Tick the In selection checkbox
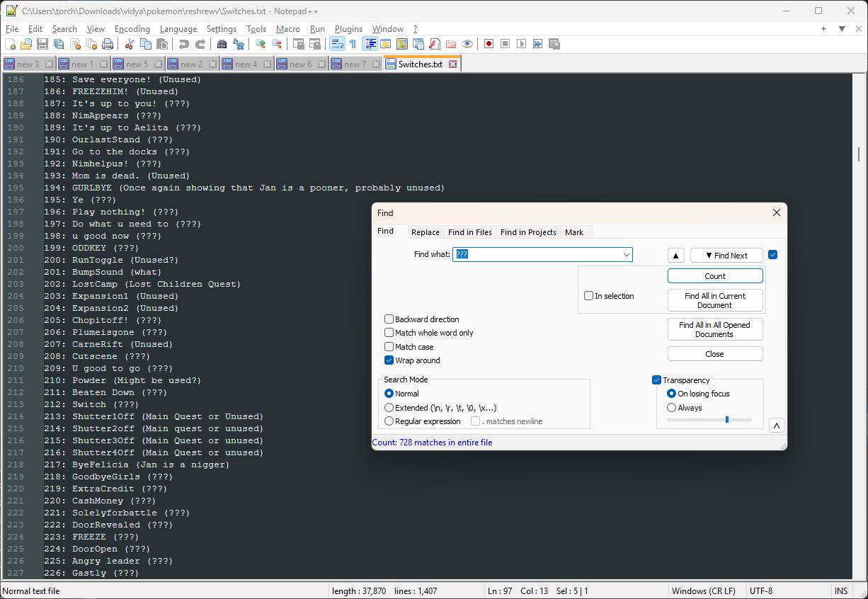 pos(589,296)
